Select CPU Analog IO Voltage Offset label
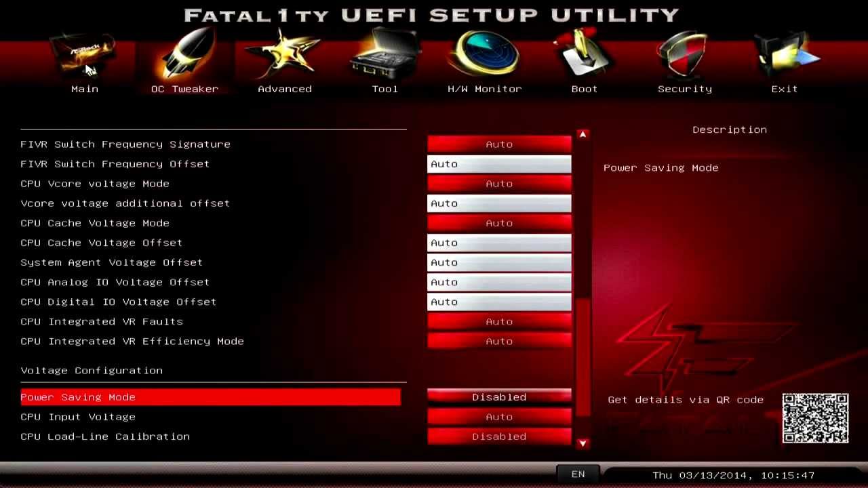 click(x=115, y=282)
